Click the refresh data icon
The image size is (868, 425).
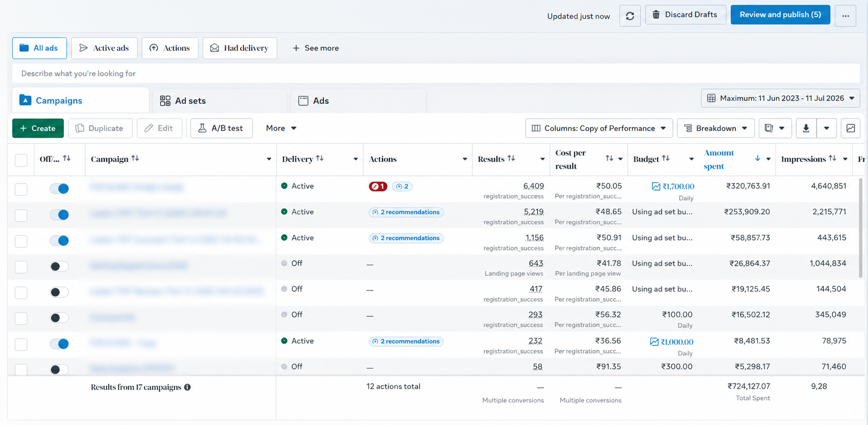pyautogui.click(x=630, y=16)
